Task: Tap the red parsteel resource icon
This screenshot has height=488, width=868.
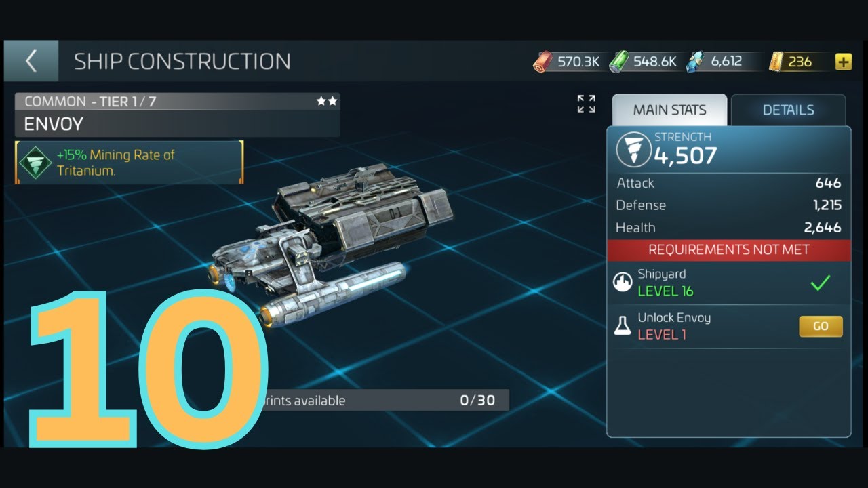Action: [543, 62]
